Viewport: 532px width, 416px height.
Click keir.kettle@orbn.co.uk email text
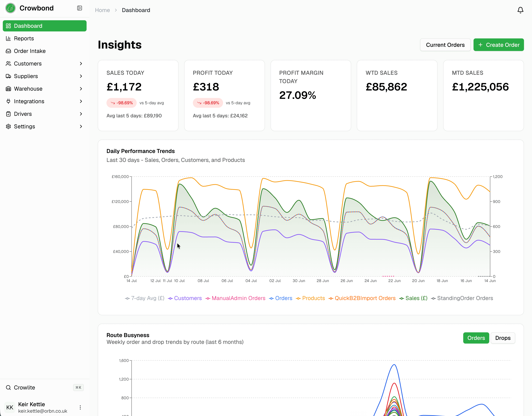tap(43, 411)
